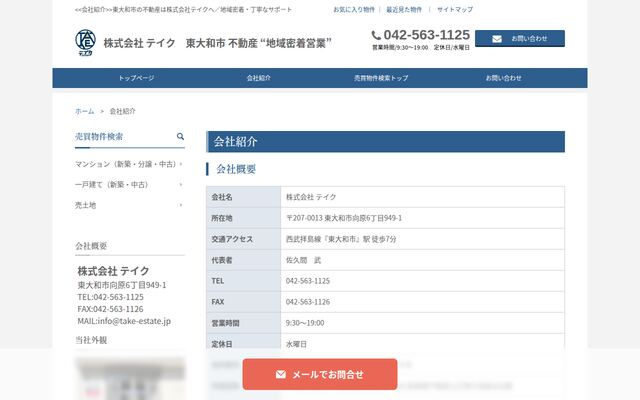
Task: Click the header phone number 042-563-1125
Action: [427, 35]
